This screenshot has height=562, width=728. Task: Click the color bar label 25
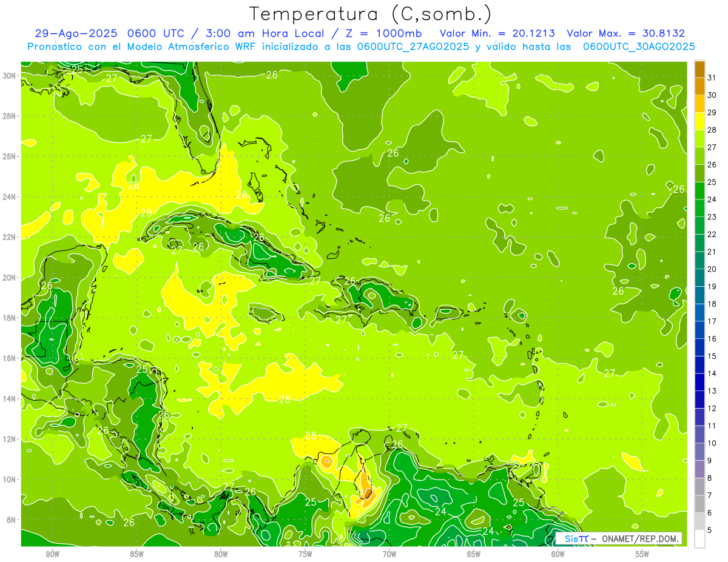click(712, 182)
